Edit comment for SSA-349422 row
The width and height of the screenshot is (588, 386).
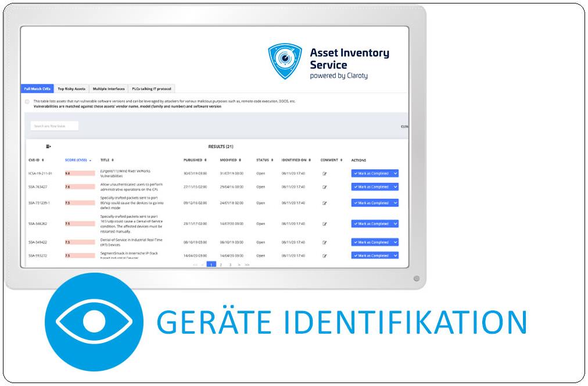(325, 242)
